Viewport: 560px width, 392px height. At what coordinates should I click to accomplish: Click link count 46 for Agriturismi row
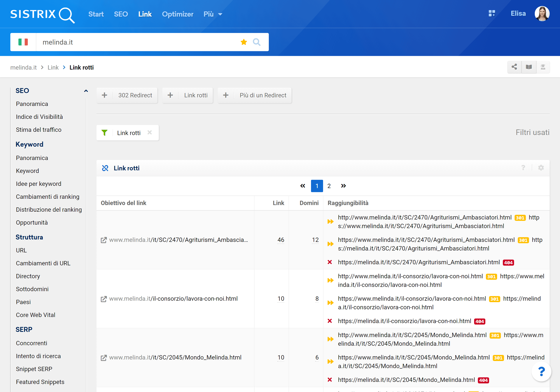pos(281,240)
